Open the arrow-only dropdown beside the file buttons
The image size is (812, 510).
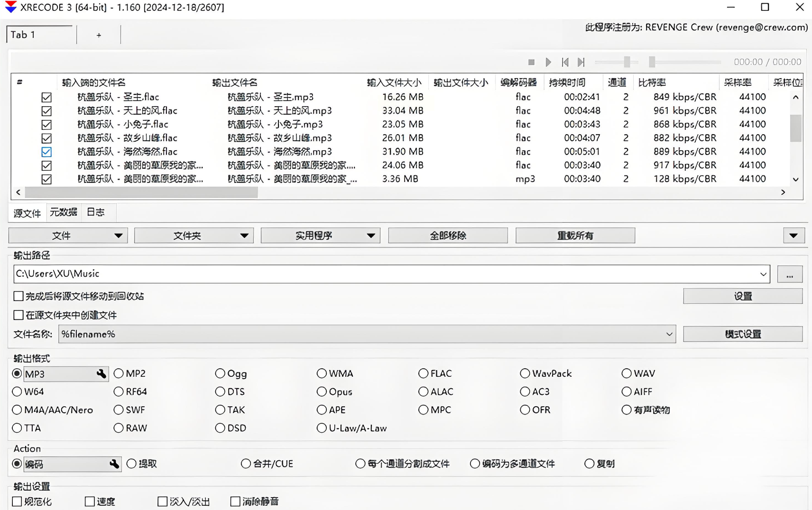(x=794, y=236)
